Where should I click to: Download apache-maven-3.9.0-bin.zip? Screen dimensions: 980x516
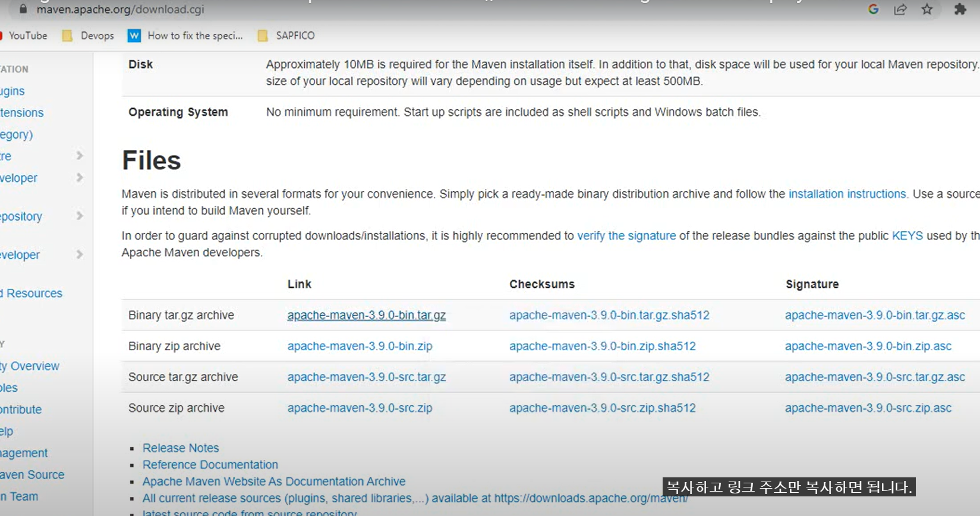360,346
